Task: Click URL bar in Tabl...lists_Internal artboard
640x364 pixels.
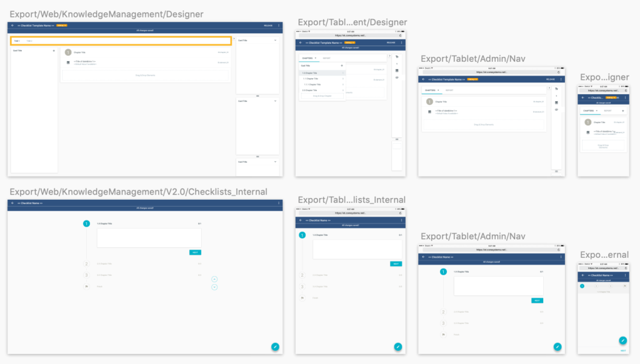Action: click(350, 213)
